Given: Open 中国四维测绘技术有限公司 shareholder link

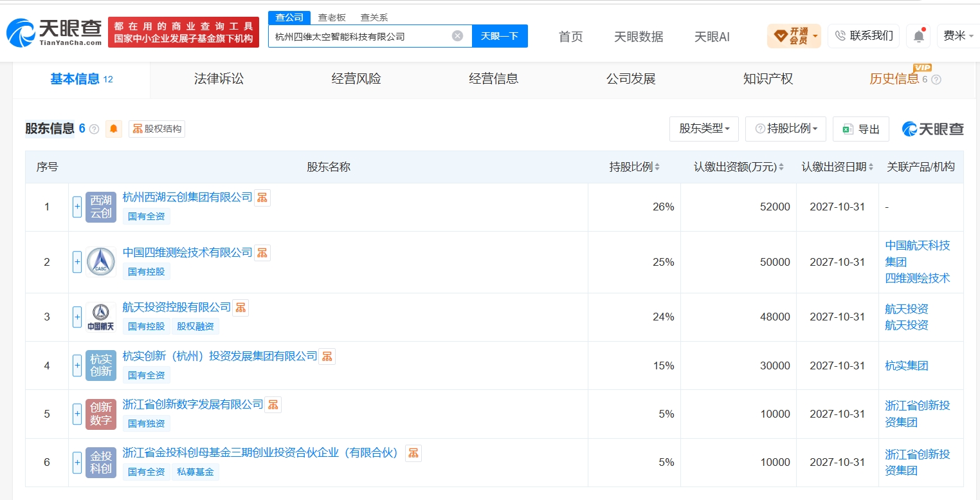Looking at the screenshot, I should [x=187, y=252].
